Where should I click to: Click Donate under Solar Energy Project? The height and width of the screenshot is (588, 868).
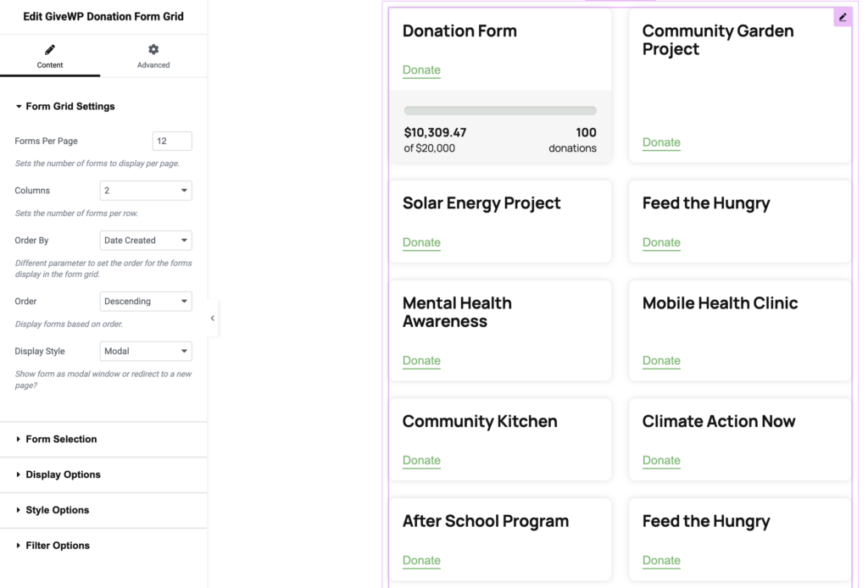[x=421, y=242]
